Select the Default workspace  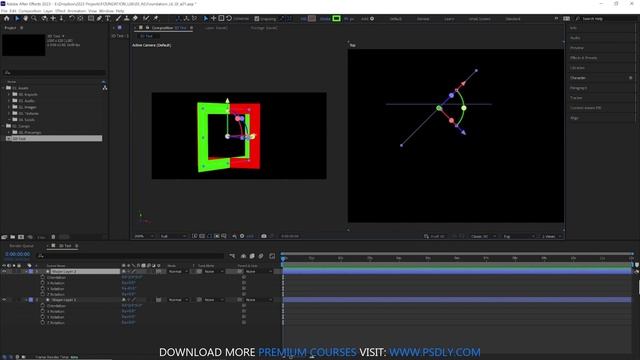point(396,19)
